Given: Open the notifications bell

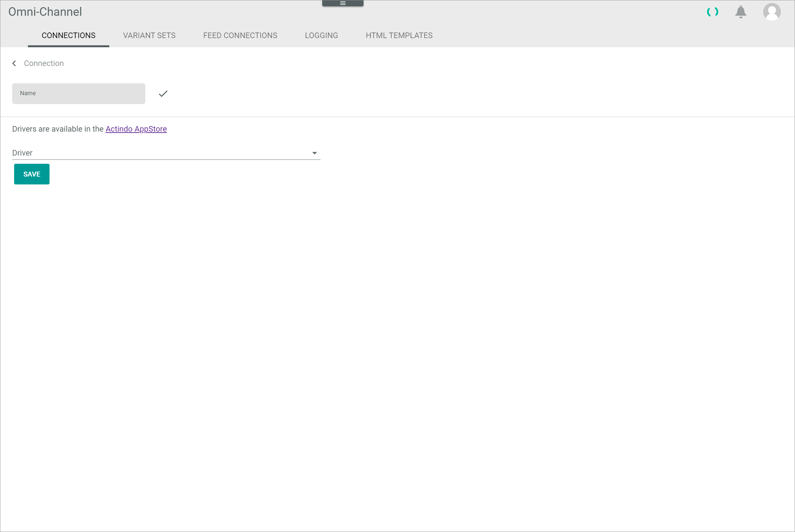Looking at the screenshot, I should [741, 12].
